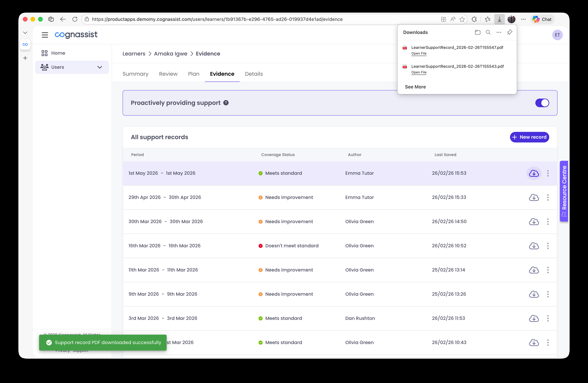This screenshot has height=383, width=588.
Task: Open the Resource Centre side panel
Action: tap(564, 191)
